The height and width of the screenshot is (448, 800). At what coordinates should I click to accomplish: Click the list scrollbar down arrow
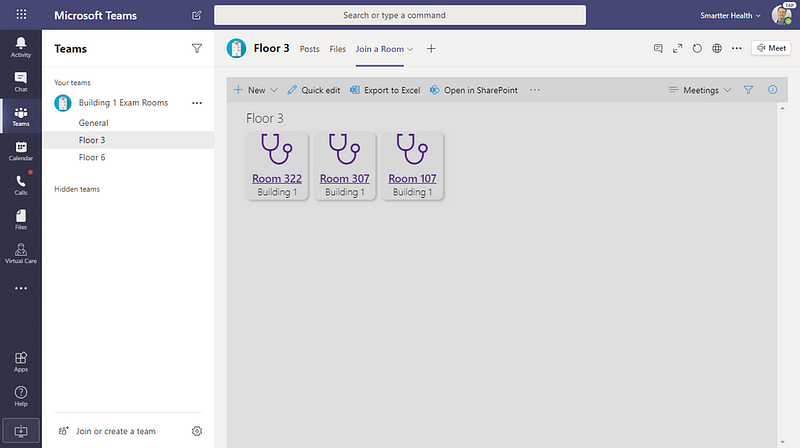tap(782, 442)
